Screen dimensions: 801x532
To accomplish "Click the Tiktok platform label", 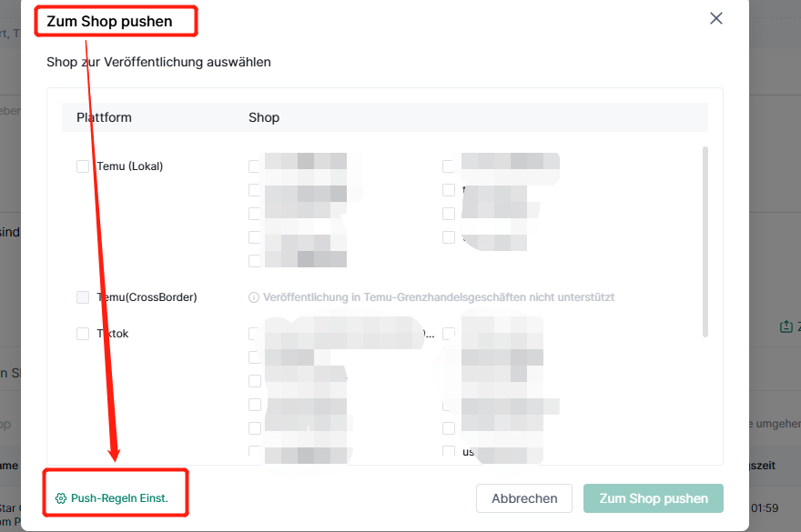I will coord(113,334).
